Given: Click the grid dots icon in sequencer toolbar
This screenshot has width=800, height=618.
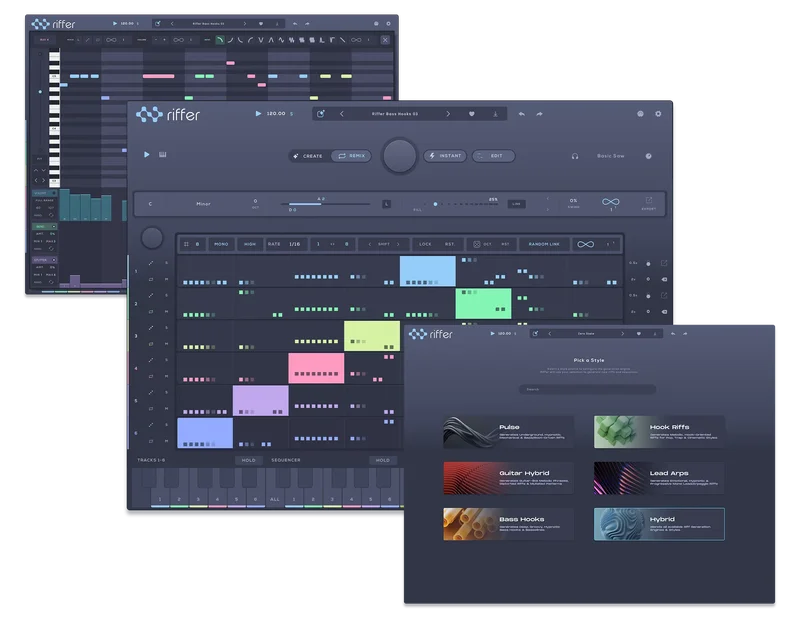Looking at the screenshot, I should [x=186, y=244].
